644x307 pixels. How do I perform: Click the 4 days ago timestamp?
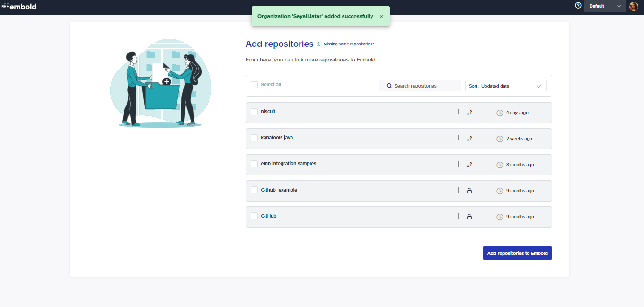point(517,113)
